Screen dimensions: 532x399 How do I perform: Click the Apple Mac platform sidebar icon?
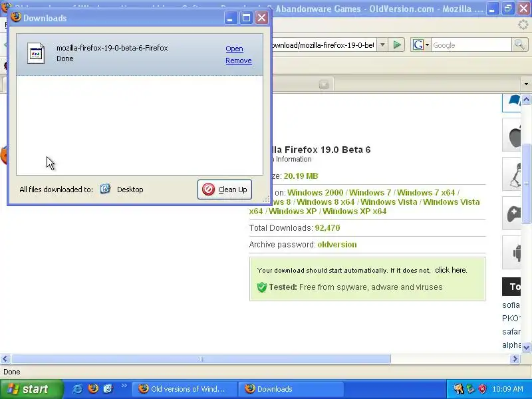pyautogui.click(x=512, y=135)
